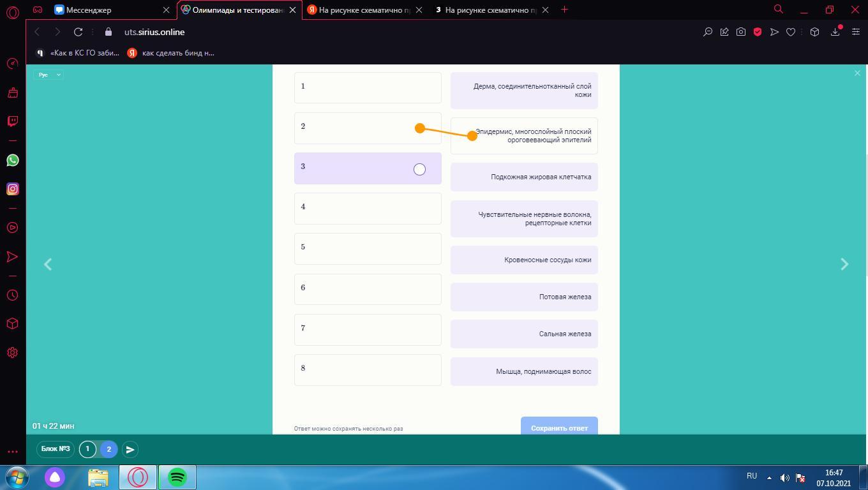Open the Player panel in sidebar
The height and width of the screenshot is (490, 868).
[12, 228]
